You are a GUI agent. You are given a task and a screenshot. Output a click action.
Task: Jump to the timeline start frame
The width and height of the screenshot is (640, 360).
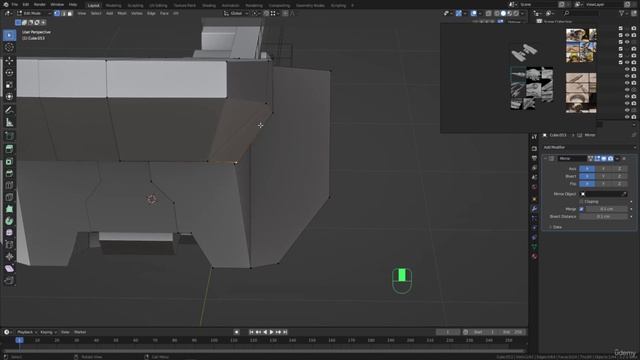coord(251,332)
